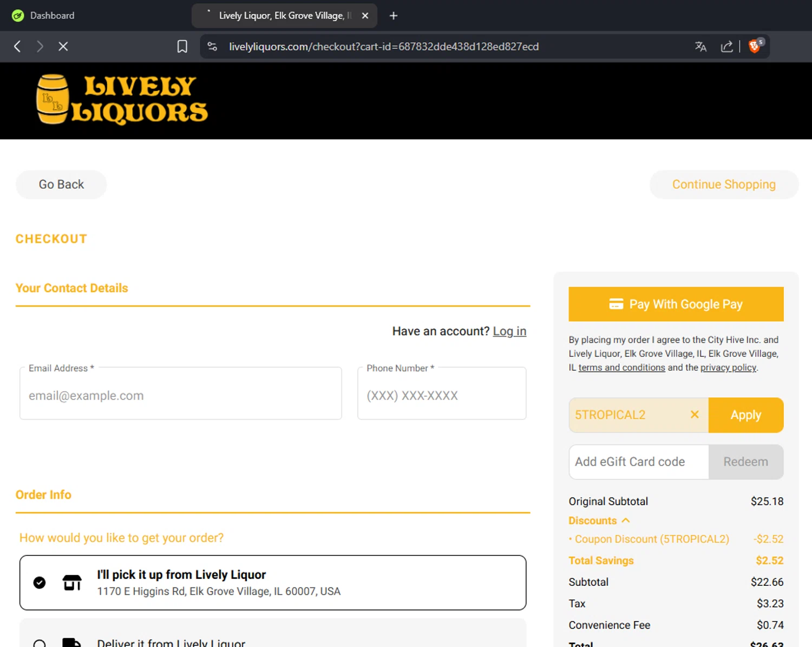Click the store pickup icon
812x647 pixels.
72,583
